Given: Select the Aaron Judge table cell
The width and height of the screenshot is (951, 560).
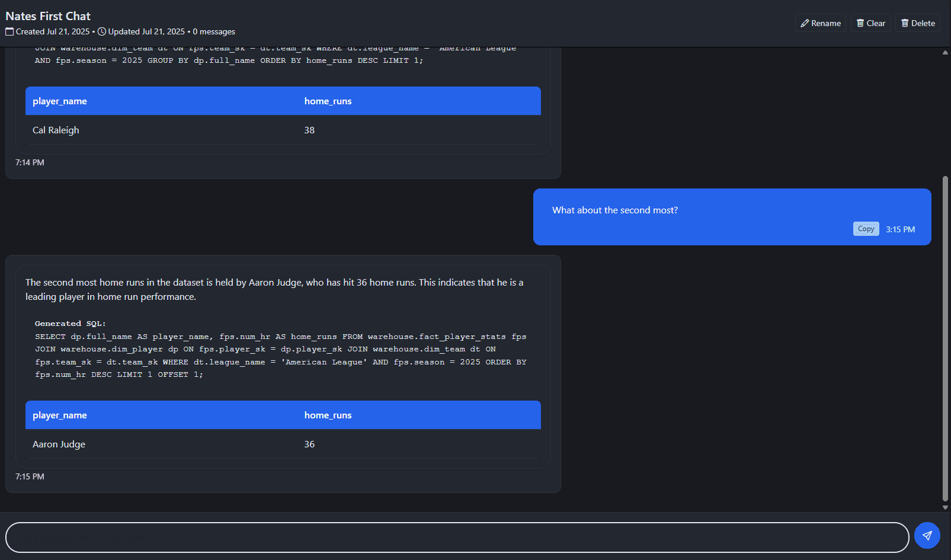Looking at the screenshot, I should point(59,444).
